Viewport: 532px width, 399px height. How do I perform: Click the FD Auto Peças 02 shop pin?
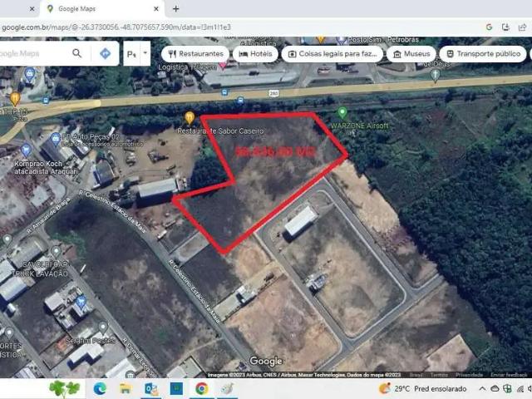pos(56,139)
